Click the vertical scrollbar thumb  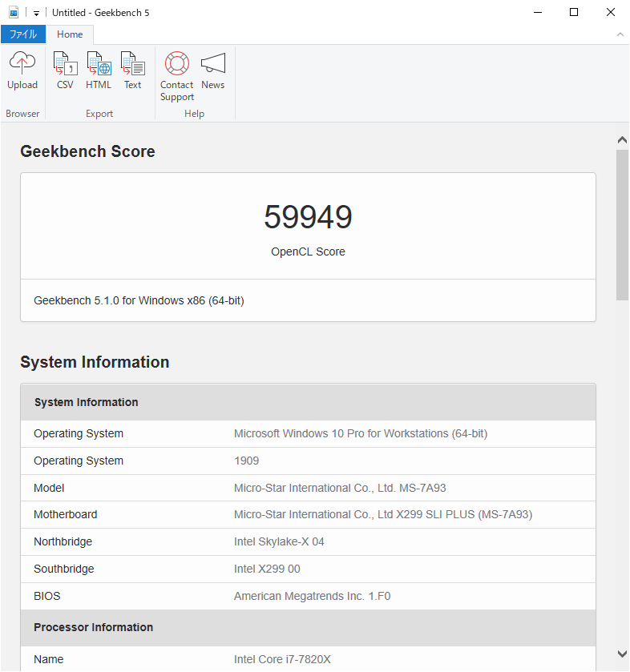pos(622,225)
